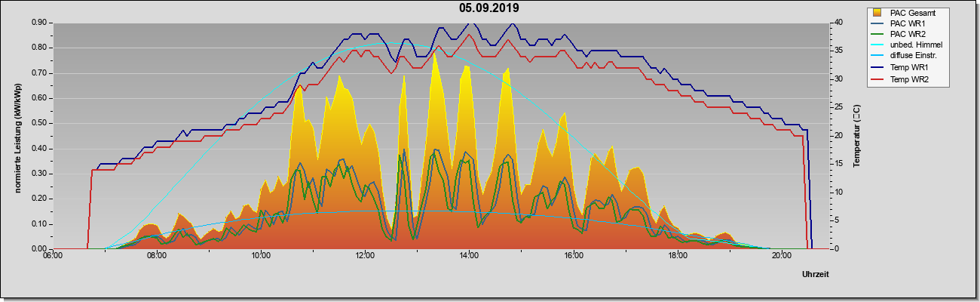Select the dark blue Temp WR1 legend marker
980x302 pixels.
point(877,69)
